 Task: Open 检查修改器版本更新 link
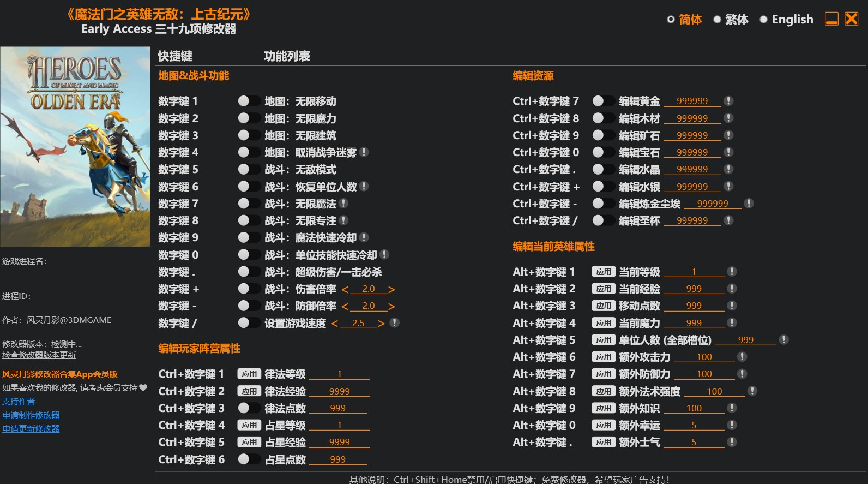(x=39, y=355)
